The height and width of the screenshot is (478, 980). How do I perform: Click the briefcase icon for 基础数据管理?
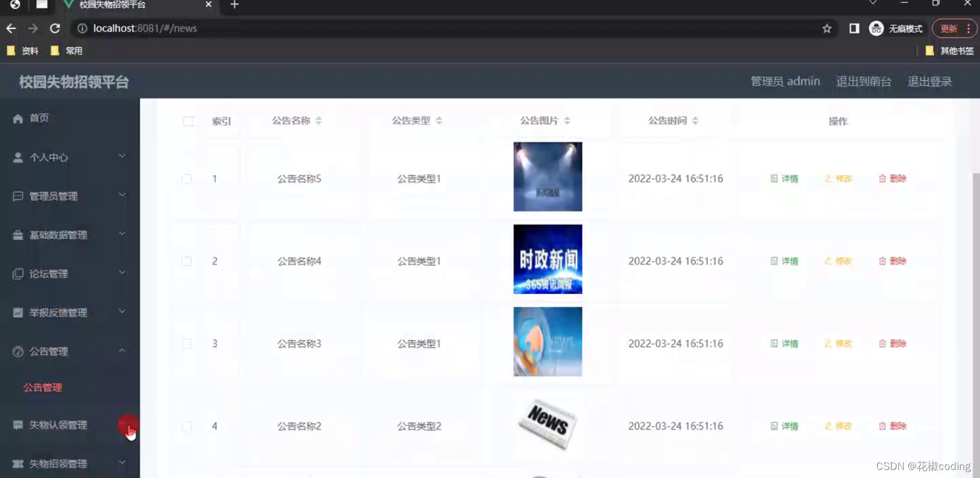coord(18,235)
